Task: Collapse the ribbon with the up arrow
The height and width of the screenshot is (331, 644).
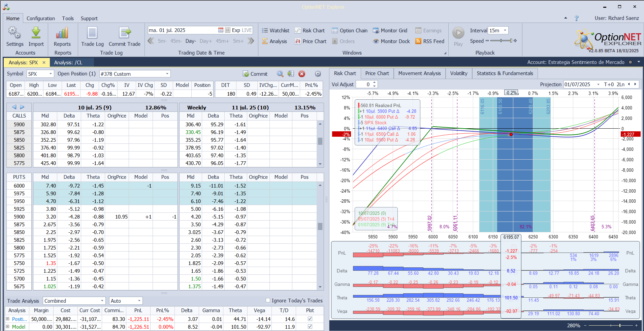Action: [566, 18]
